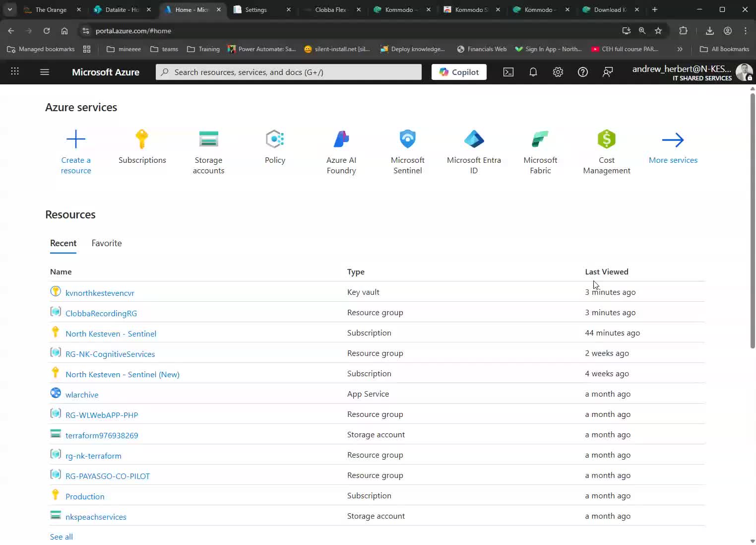This screenshot has height=545, width=756.
Task: Click the Create a resource plus icon
Action: 76,139
